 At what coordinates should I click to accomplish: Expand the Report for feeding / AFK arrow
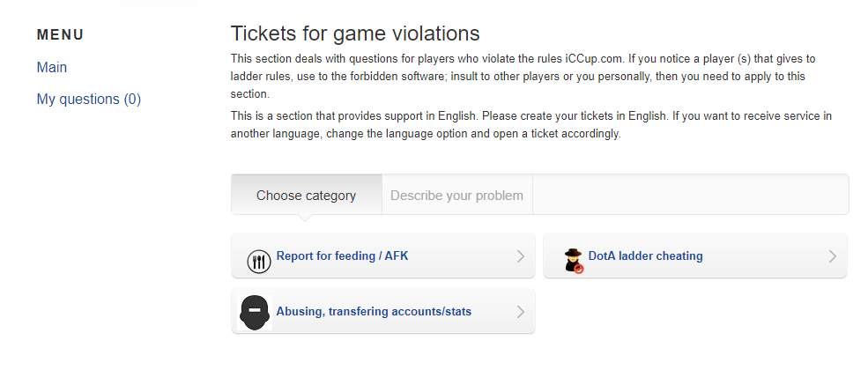[520, 257]
